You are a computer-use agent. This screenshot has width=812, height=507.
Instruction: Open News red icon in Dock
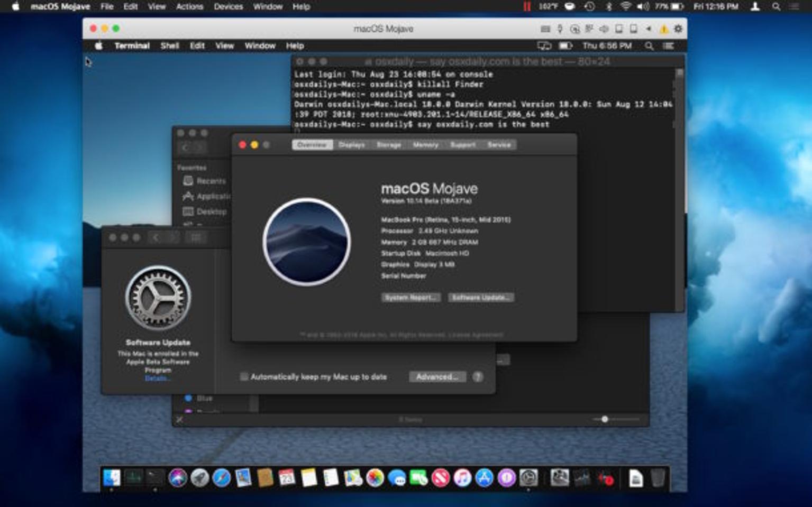[x=440, y=478]
